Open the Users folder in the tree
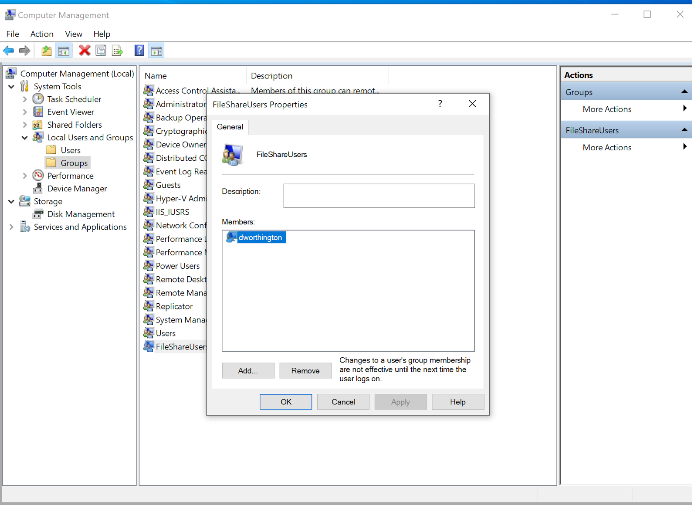This screenshot has height=505, width=692. coord(70,150)
